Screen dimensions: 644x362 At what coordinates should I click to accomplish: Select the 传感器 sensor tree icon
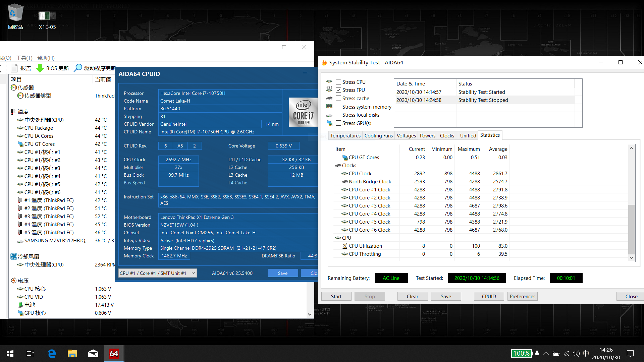[14, 87]
